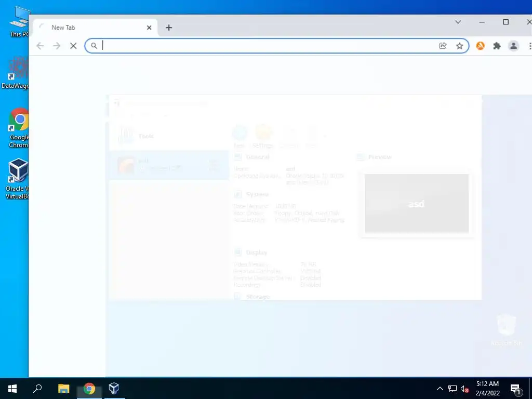Viewport: 532px width, 399px height.
Task: Open the muted volume tray icon
Action: click(x=464, y=389)
